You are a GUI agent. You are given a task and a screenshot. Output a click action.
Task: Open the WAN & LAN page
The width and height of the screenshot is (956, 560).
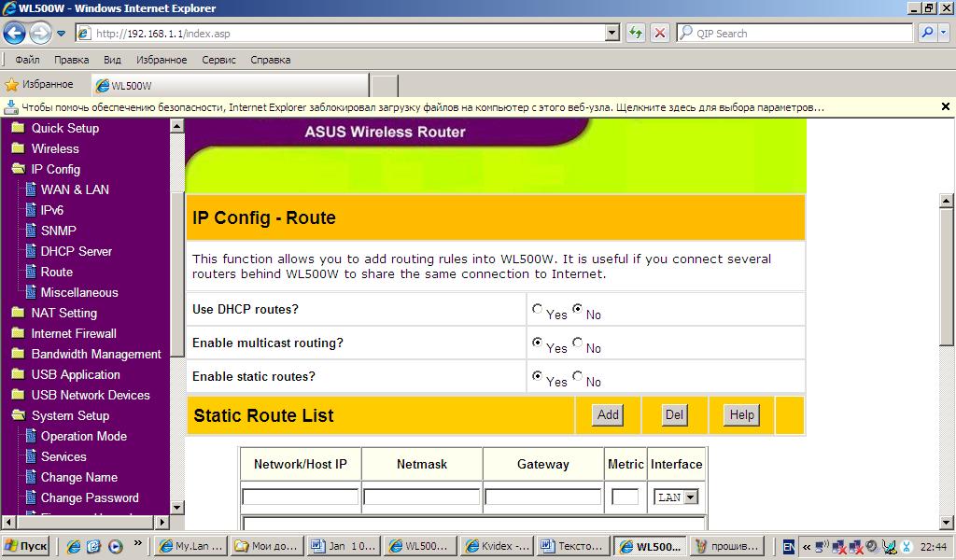(67, 189)
